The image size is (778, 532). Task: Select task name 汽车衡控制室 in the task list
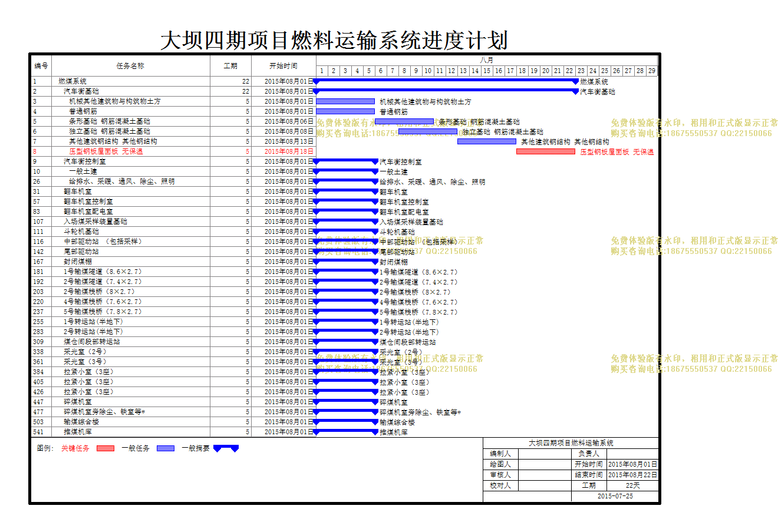click(85, 161)
